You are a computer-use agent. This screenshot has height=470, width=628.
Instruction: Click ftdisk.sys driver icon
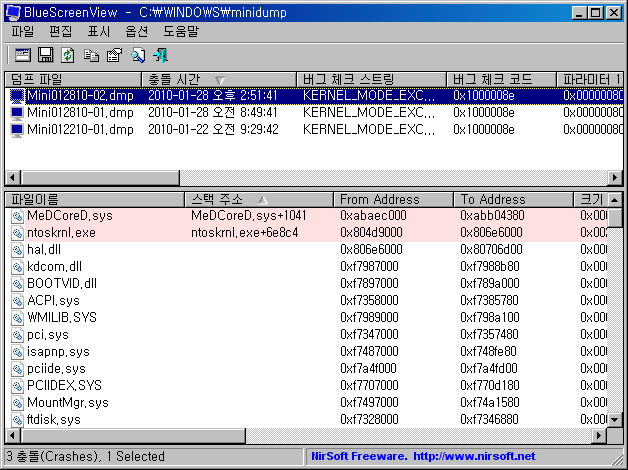[x=17, y=420]
